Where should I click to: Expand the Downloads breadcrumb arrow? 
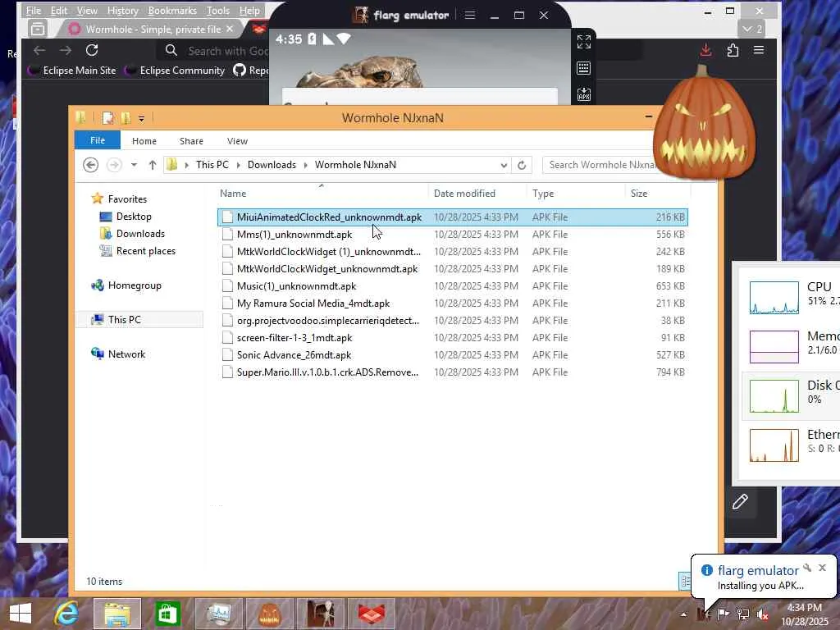click(306, 165)
